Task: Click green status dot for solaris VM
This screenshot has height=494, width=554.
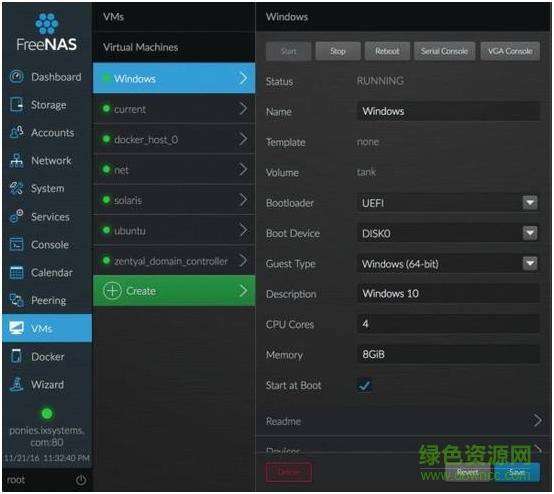Action: tap(106, 200)
